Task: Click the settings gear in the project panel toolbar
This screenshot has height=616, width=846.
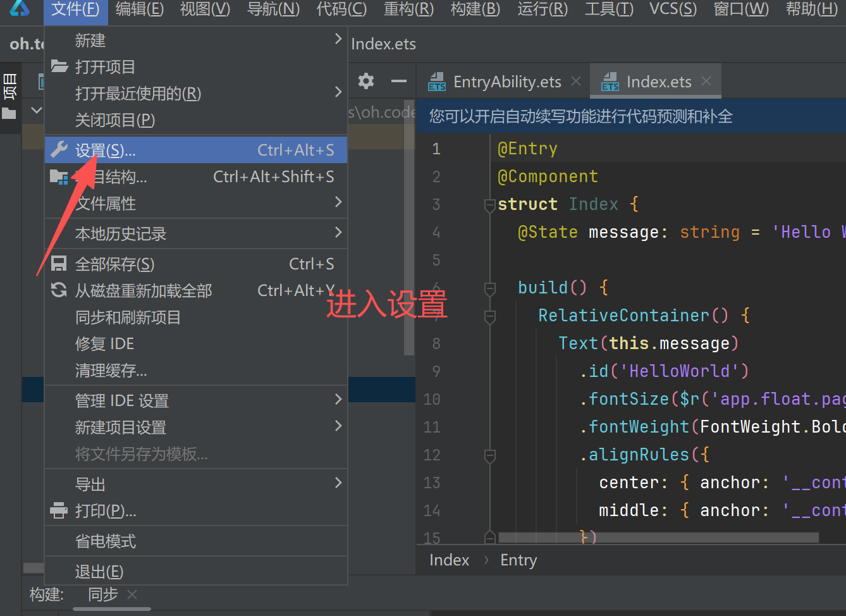Action: click(x=365, y=81)
